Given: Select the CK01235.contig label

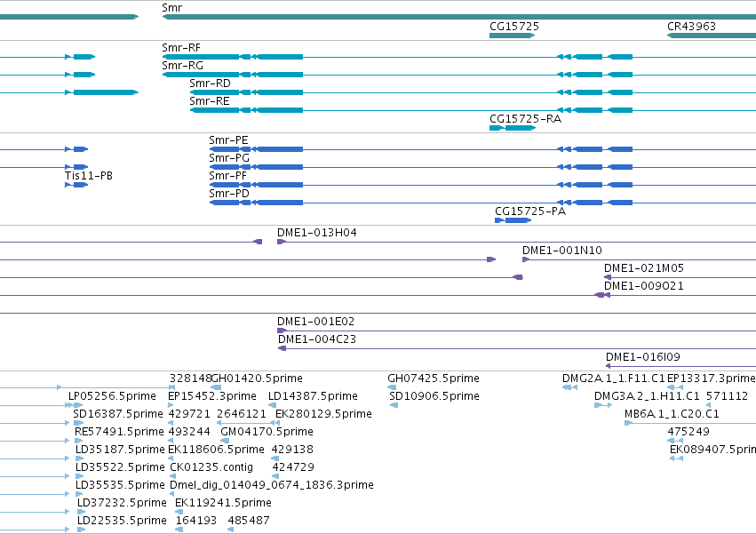Looking at the screenshot, I should pos(211,468).
